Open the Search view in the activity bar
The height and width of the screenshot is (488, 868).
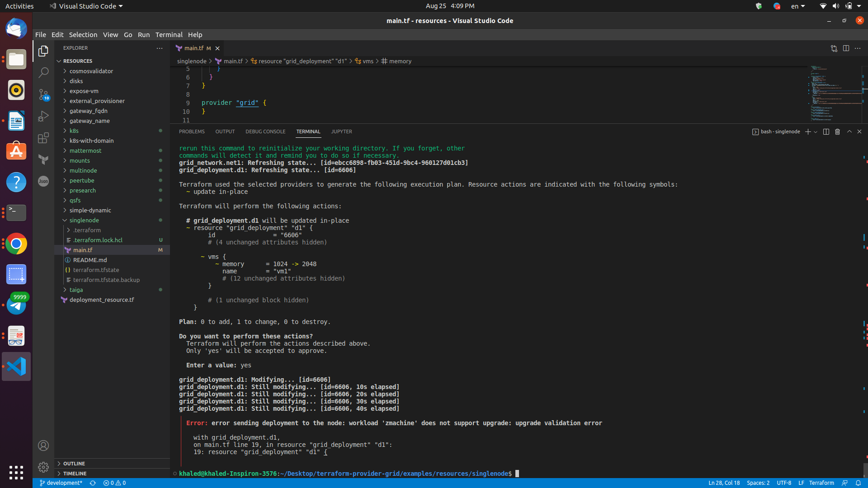43,72
